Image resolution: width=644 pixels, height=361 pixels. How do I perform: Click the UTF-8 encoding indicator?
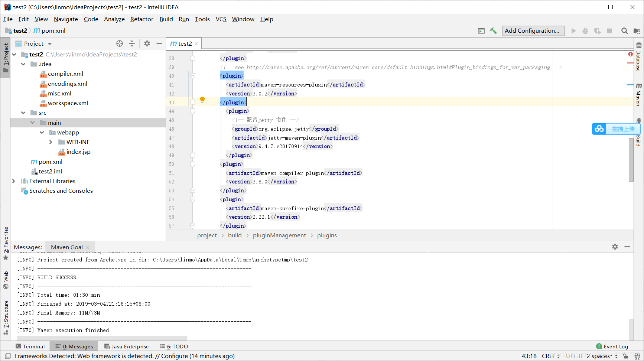(x=574, y=356)
